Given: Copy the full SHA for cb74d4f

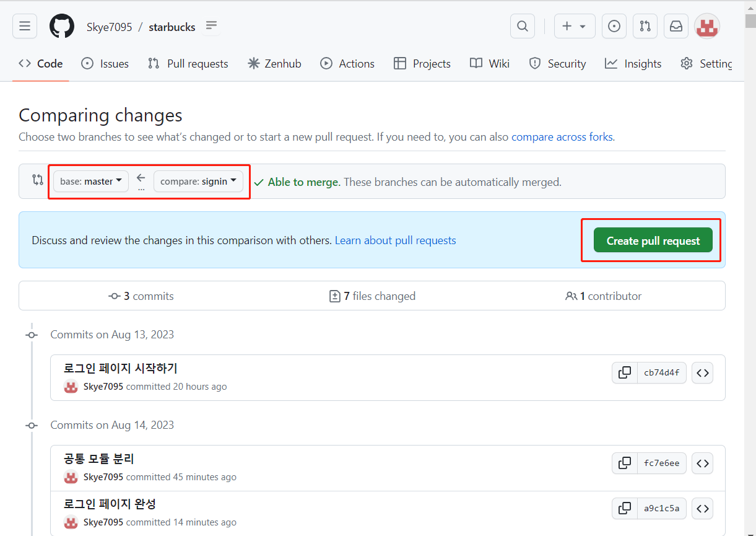Looking at the screenshot, I should click(625, 372).
